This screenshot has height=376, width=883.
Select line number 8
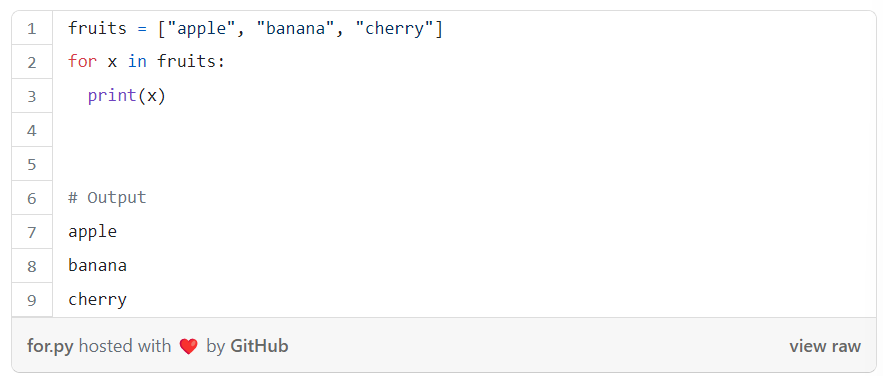tap(32, 266)
